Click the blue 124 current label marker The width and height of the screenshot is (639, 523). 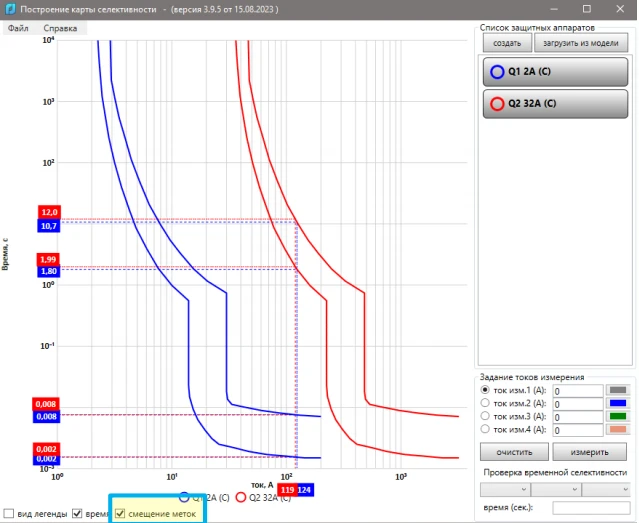tap(304, 489)
